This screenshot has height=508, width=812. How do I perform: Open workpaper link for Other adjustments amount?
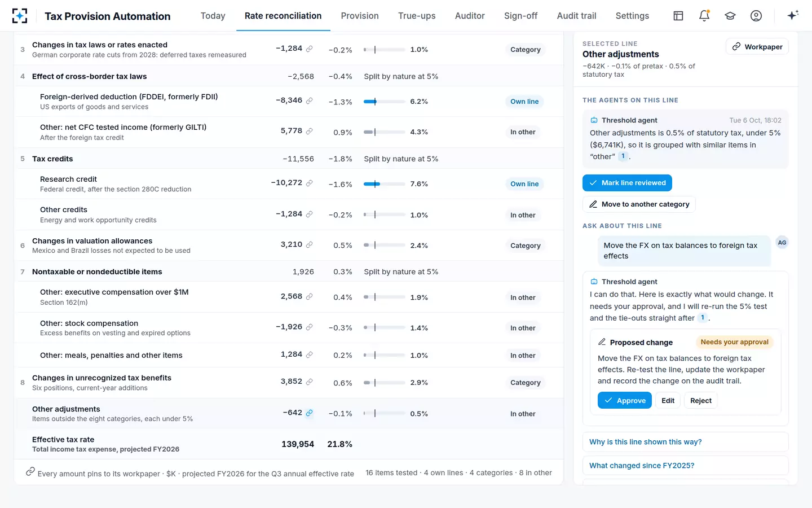pos(309,413)
